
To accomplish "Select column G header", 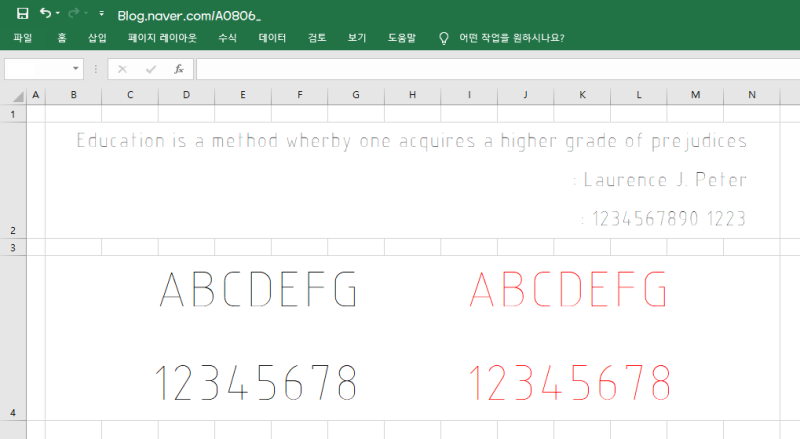I will pos(356,95).
